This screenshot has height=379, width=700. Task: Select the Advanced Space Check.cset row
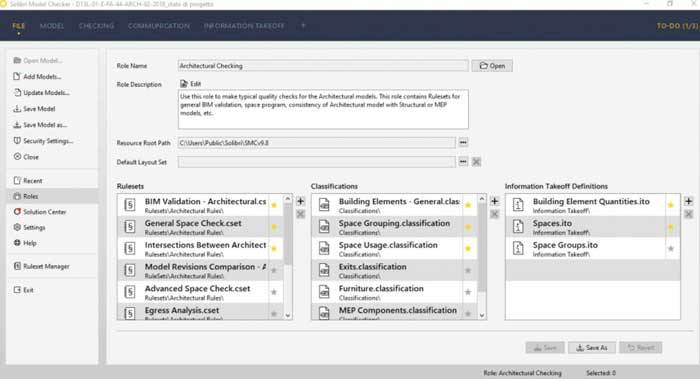[x=200, y=292]
